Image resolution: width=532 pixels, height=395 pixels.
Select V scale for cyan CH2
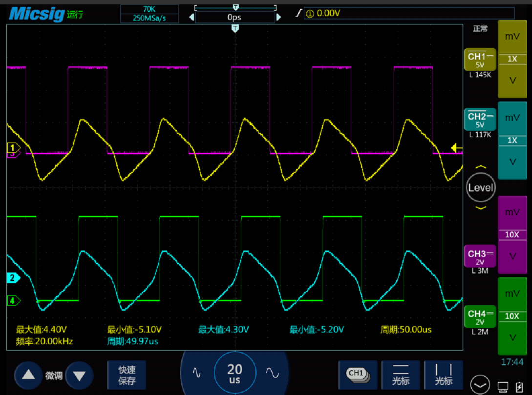[x=512, y=162]
